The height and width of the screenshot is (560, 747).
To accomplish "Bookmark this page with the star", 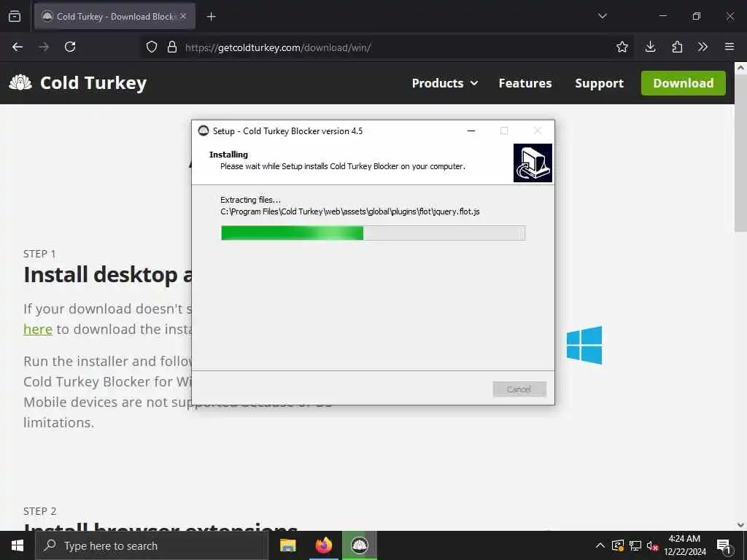I will [622, 47].
